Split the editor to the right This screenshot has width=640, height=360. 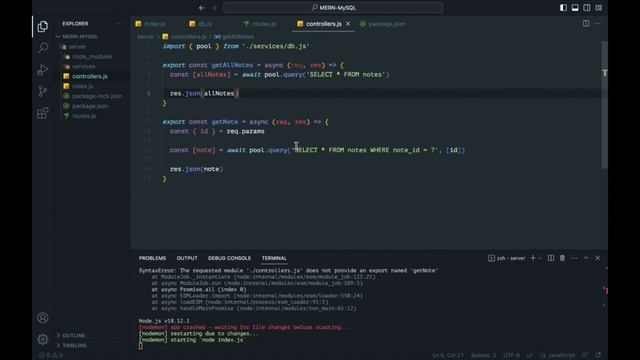tap(586, 24)
